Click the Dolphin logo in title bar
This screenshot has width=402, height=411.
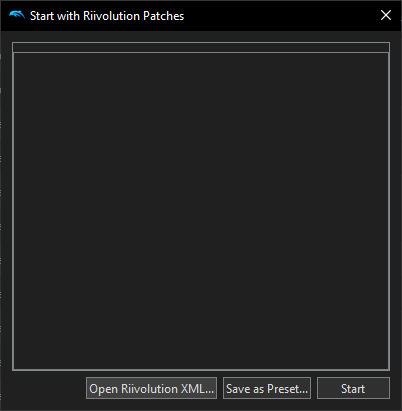point(17,15)
